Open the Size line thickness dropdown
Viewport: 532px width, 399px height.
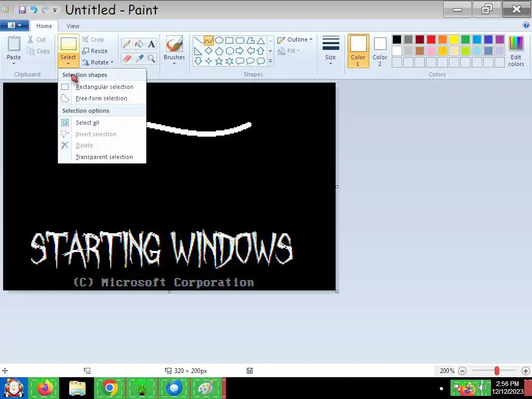[330, 51]
